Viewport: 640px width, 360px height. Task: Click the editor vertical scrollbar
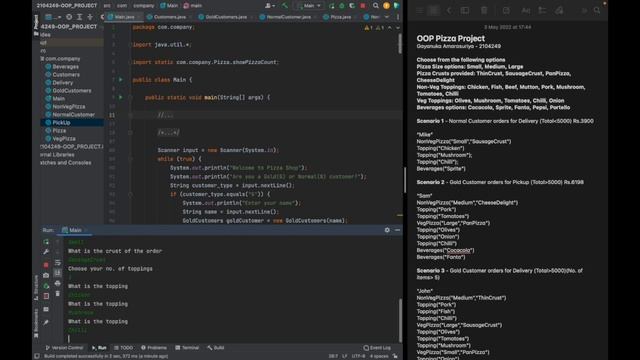pos(400,43)
